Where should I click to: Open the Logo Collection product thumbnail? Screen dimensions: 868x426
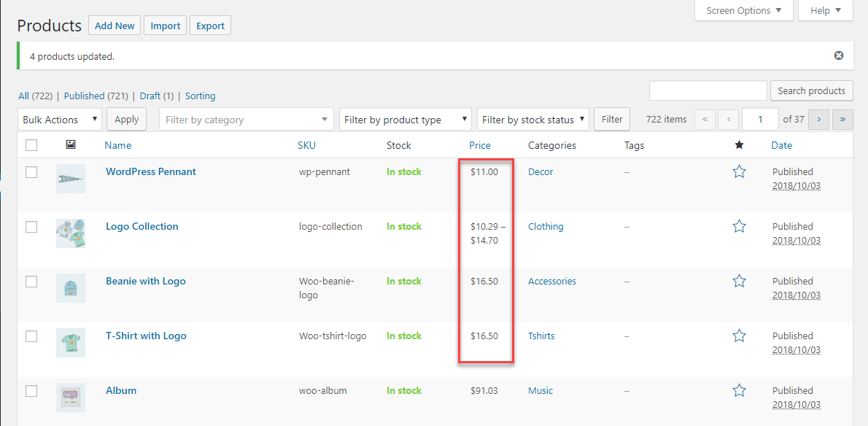click(70, 233)
